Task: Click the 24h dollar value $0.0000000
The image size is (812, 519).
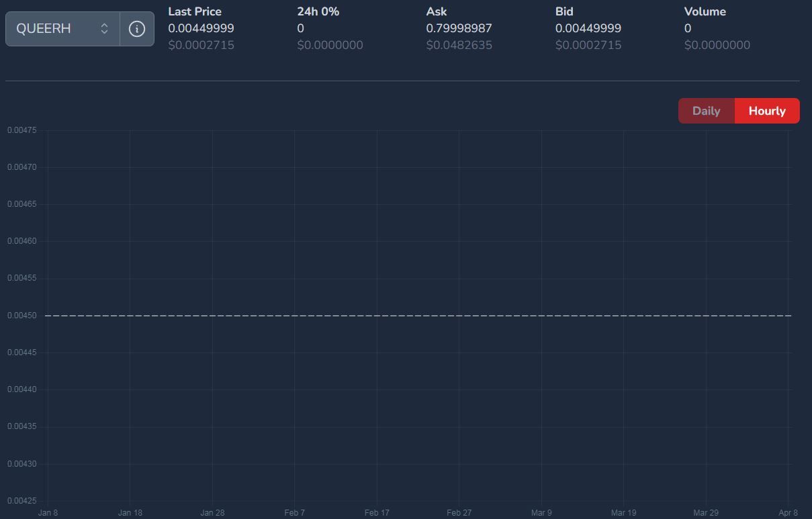Action: pyautogui.click(x=330, y=45)
